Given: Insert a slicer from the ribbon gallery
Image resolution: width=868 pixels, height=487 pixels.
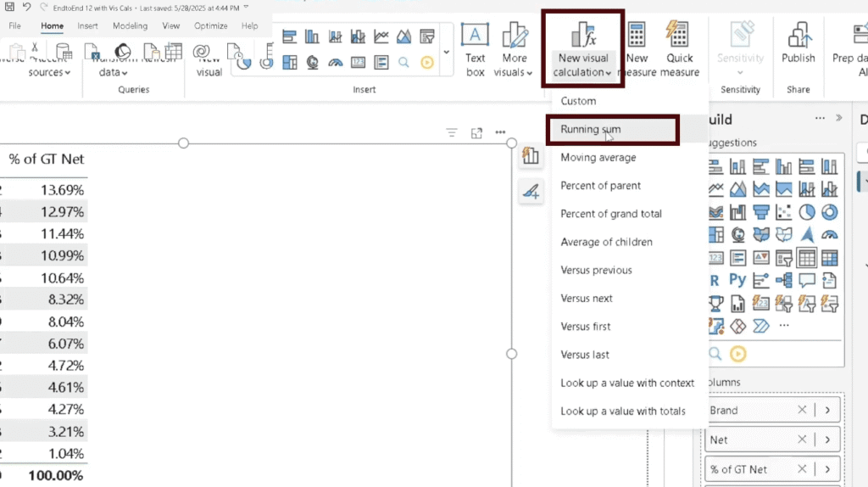Looking at the screenshot, I should tap(427, 37).
